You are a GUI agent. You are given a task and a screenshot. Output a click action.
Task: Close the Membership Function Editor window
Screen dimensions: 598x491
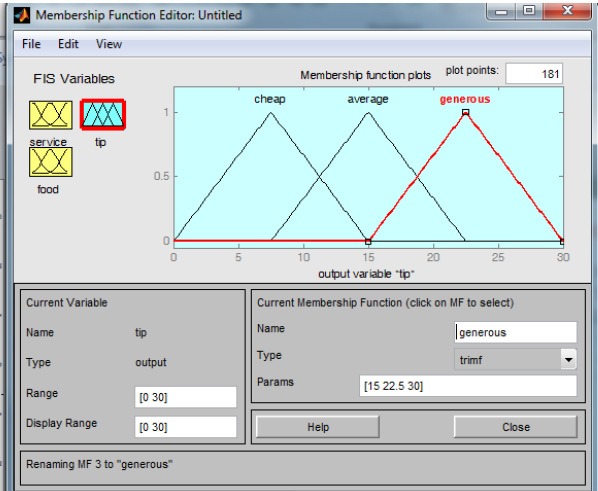click(567, 11)
